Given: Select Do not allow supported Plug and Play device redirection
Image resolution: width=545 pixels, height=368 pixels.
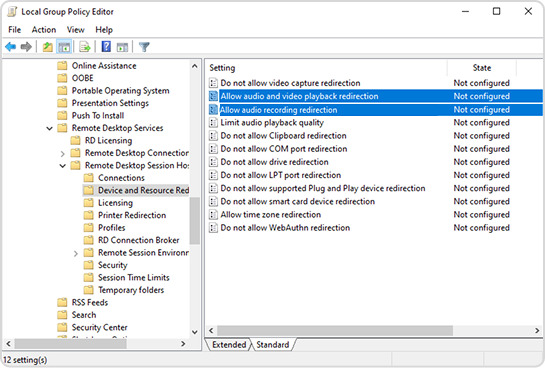Looking at the screenshot, I should coord(323,188).
